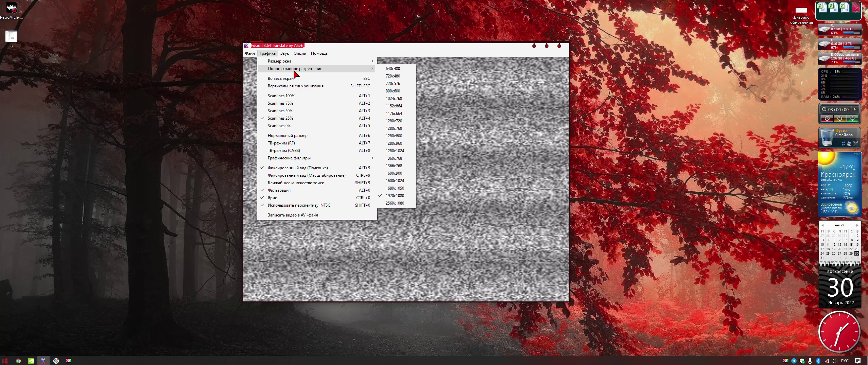The image size is (868, 365).
Task: Select ТВ-режим (CVBS)
Action: click(x=317, y=151)
